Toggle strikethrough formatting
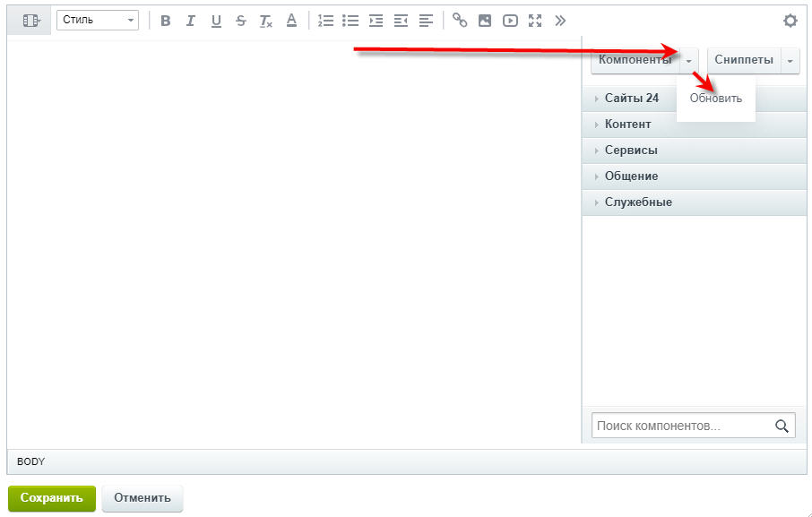Image resolution: width=812 pixels, height=517 pixels. 241,21
